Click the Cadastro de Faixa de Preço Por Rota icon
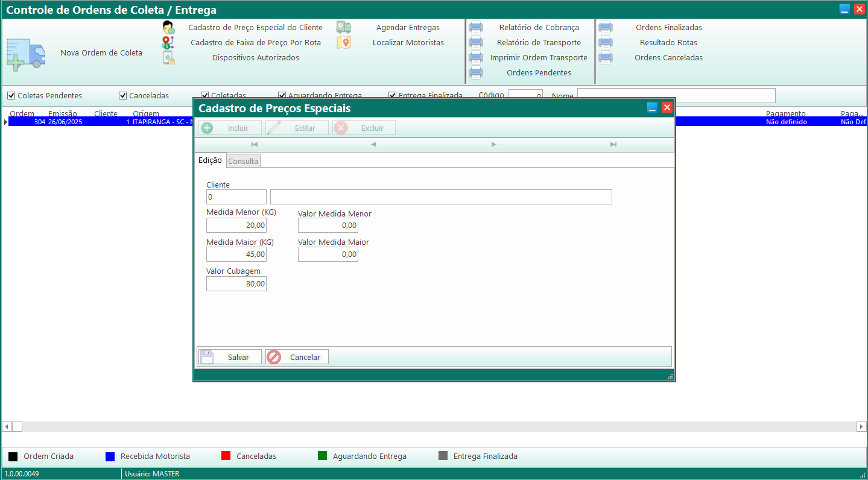This screenshot has width=868, height=480. click(x=168, y=43)
